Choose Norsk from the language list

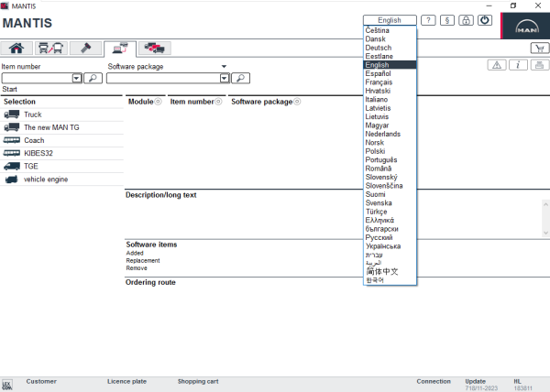coord(390,143)
